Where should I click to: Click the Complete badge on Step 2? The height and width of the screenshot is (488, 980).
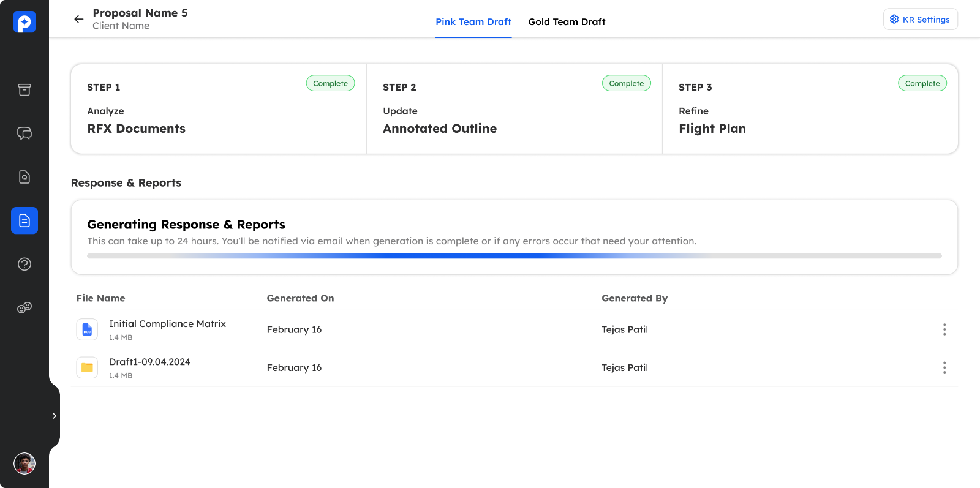627,83
